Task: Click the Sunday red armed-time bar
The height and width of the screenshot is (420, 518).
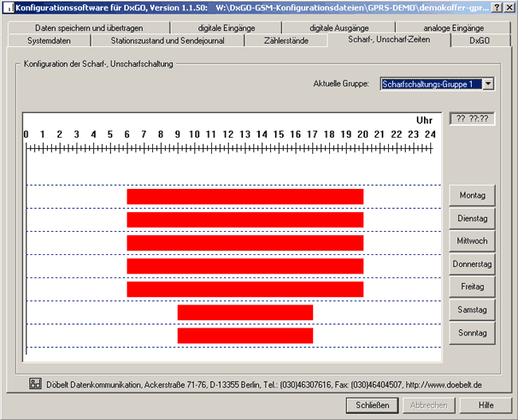Action: click(x=245, y=336)
